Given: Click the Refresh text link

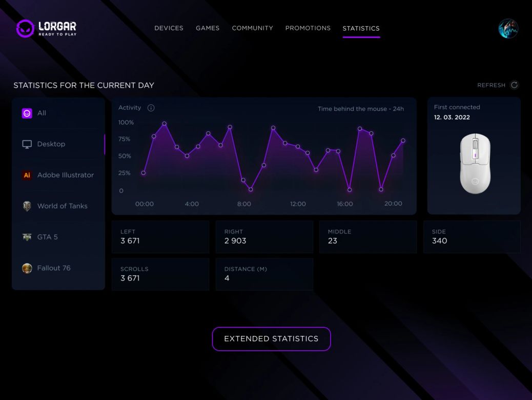Looking at the screenshot, I should point(491,85).
